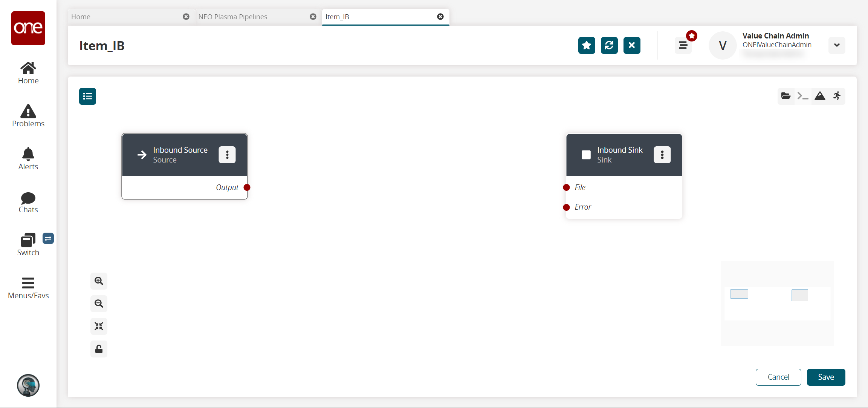Click the running person execute icon
Image resolution: width=868 pixels, height=408 pixels.
coord(837,96)
